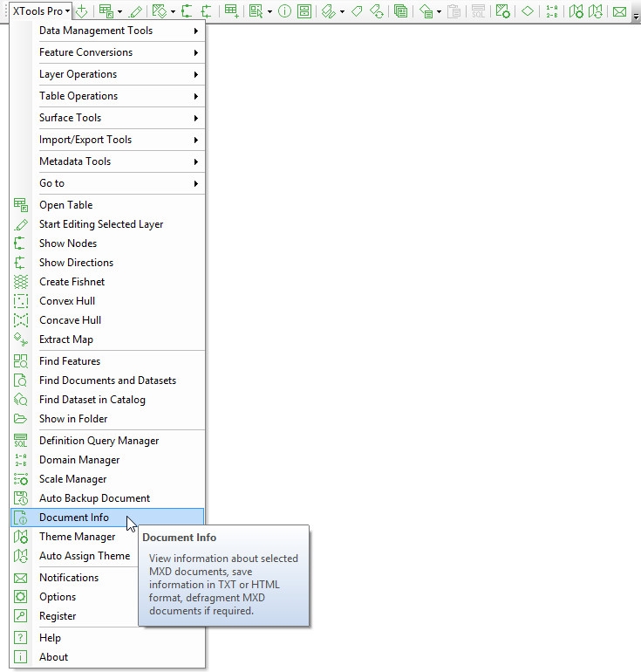The height and width of the screenshot is (672, 641).
Task: Select the Create Fishnet menu item
Action: tap(107, 283)
